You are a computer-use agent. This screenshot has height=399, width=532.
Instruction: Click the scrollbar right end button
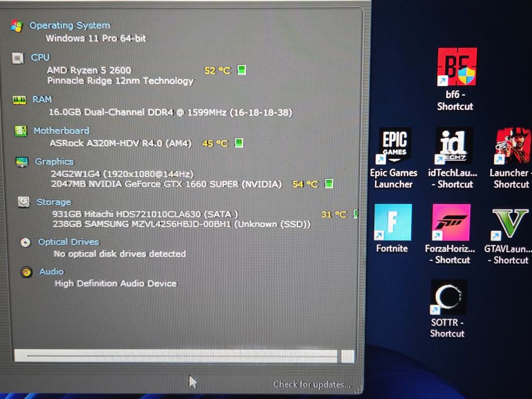347,357
